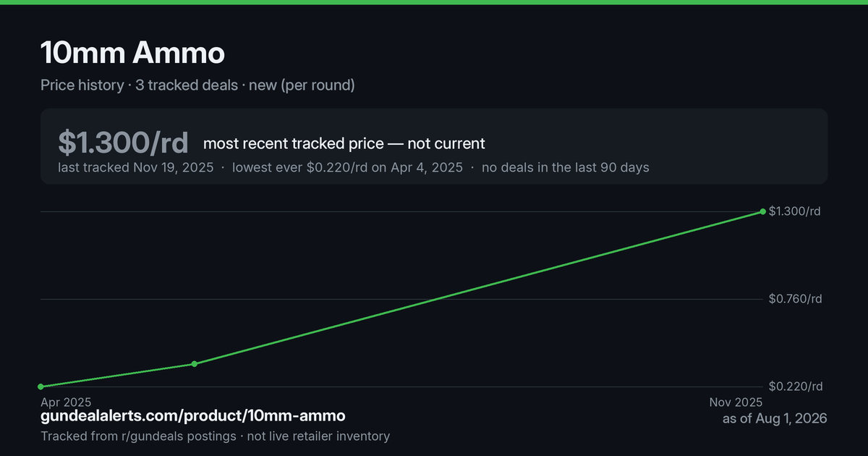The height and width of the screenshot is (456, 868).
Task: Click the 'last tracked Nov 19, 2025' text
Action: 135,167
